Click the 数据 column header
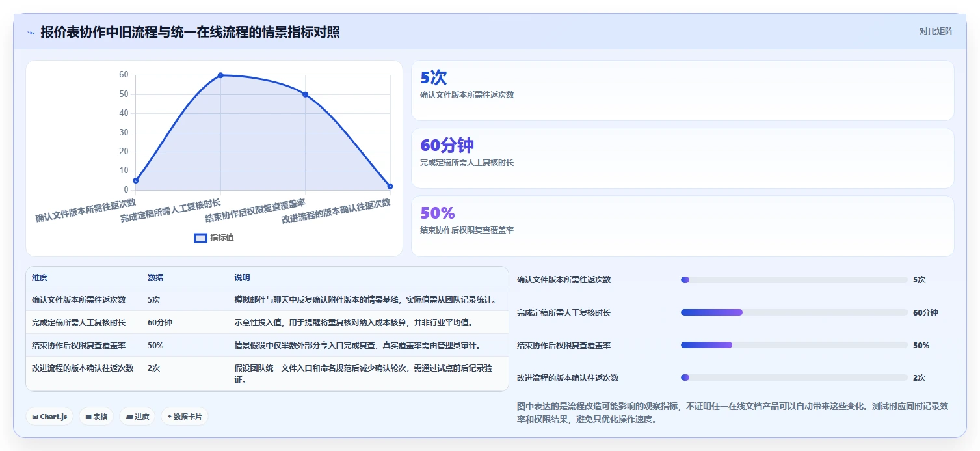The width and height of the screenshot is (980, 451). (x=155, y=278)
